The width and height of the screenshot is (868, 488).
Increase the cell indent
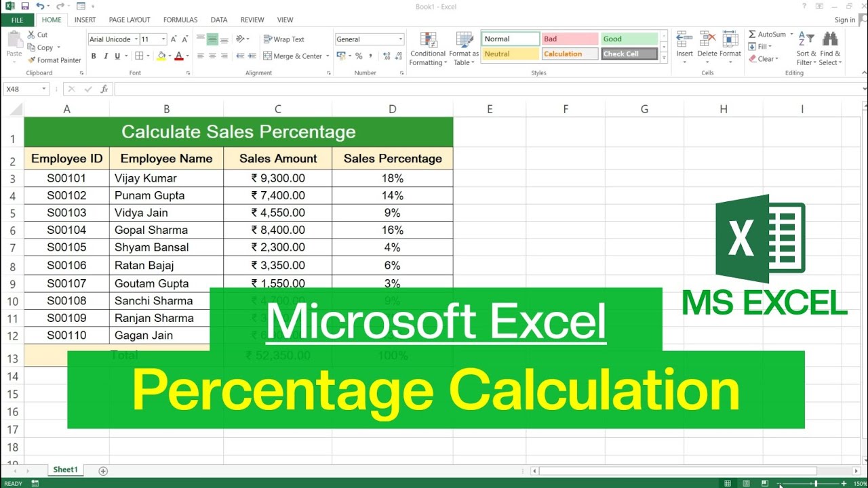pos(251,56)
